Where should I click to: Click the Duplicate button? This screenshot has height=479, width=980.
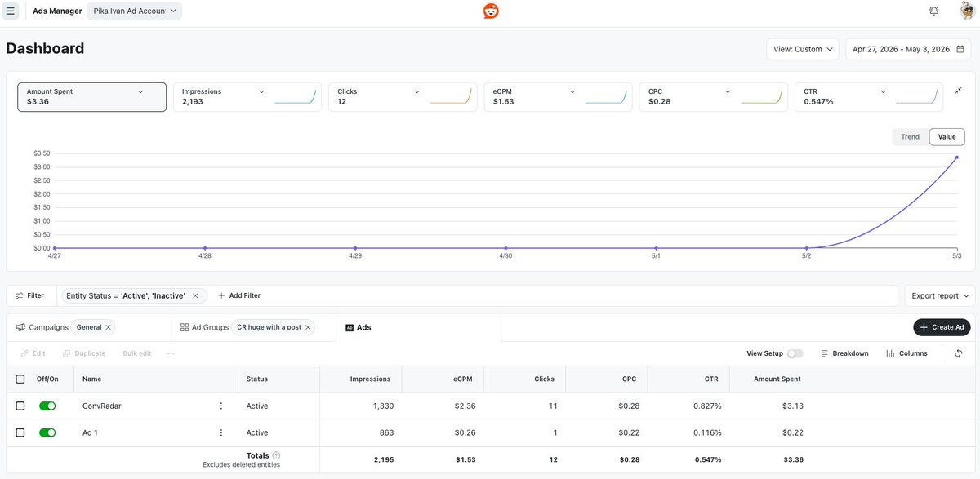(x=84, y=353)
